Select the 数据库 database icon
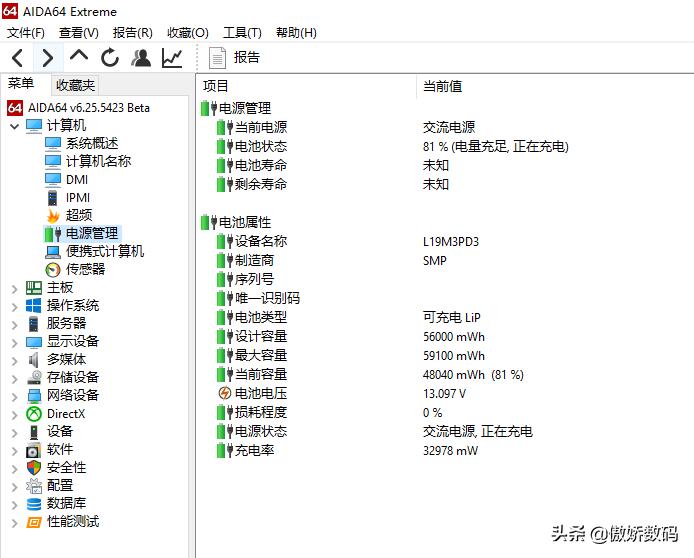Image resolution: width=694 pixels, height=558 pixels. pos(34,504)
